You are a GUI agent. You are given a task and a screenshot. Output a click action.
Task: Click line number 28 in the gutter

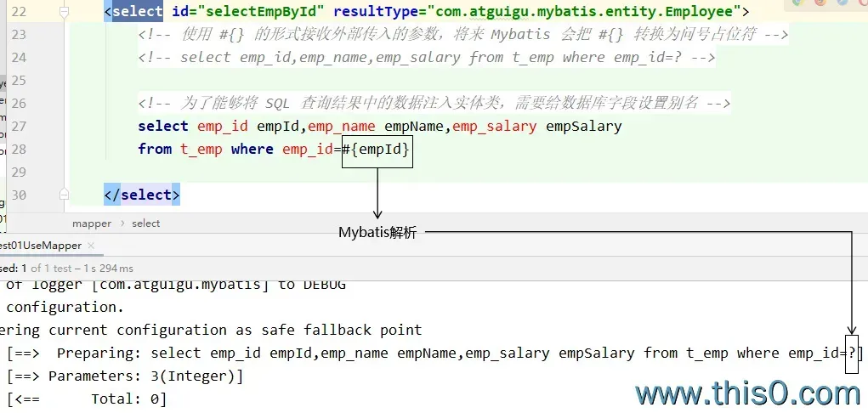(x=18, y=150)
